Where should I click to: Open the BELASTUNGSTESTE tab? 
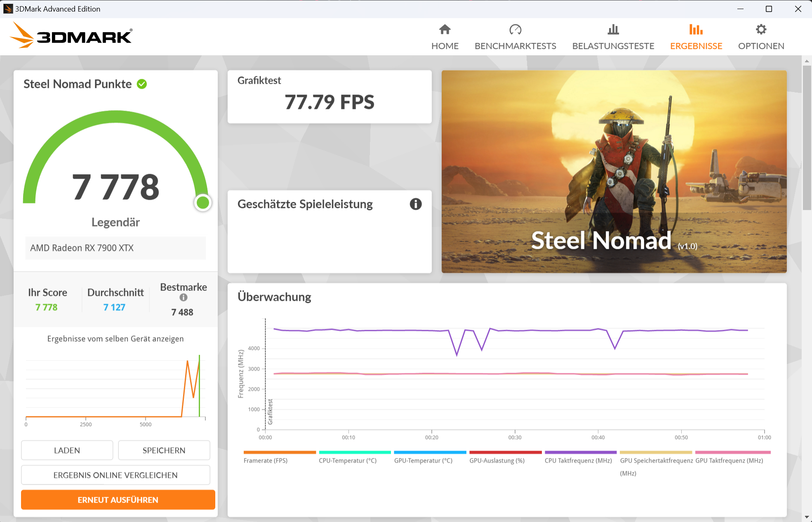613,46
